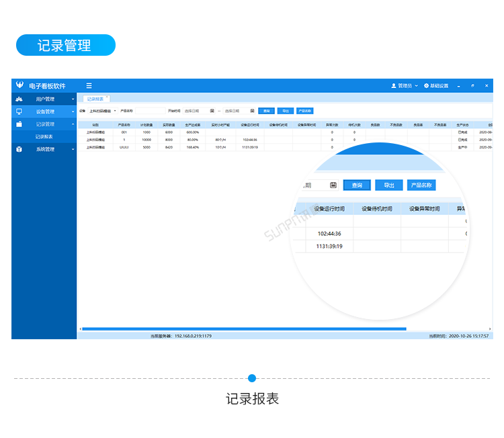Viewport: 504px width, 438px height.
Task: Open the end date calendar icon
Action: 252,110
